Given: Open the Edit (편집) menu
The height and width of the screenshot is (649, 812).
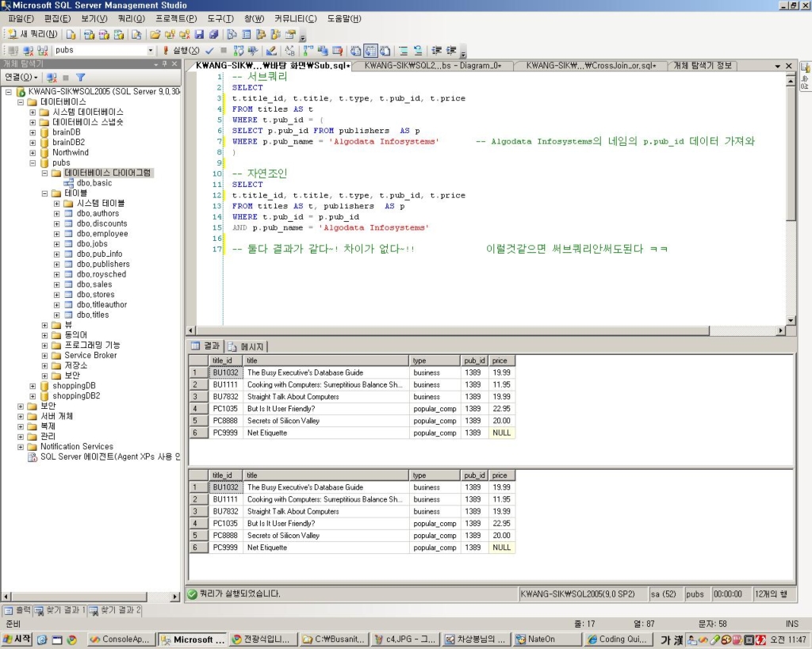Looking at the screenshot, I should (x=57, y=19).
